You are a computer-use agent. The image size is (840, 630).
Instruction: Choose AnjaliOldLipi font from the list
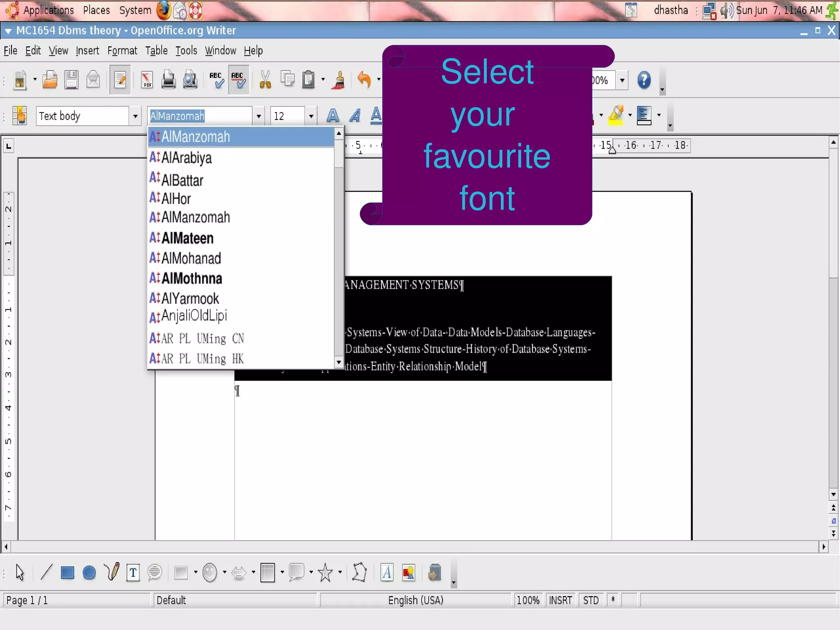pos(241,316)
